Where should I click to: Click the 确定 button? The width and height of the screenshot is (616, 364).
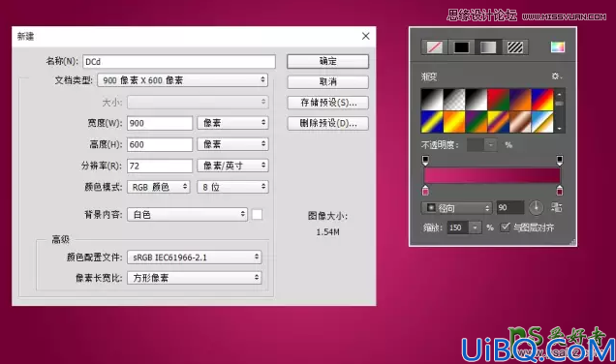tap(328, 61)
